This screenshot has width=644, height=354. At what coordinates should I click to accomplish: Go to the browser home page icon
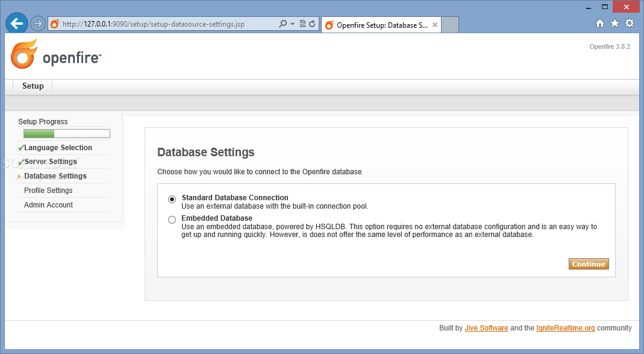tap(600, 24)
